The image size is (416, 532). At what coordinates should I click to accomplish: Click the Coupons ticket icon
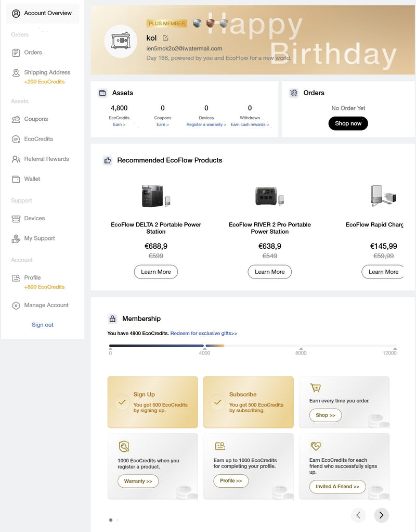[16, 119]
